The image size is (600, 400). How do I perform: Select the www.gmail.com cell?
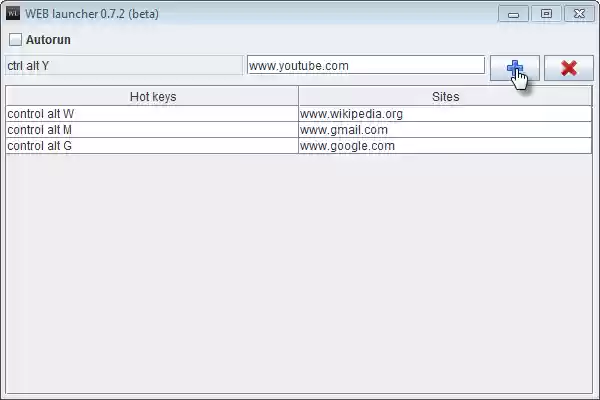click(x=445, y=130)
